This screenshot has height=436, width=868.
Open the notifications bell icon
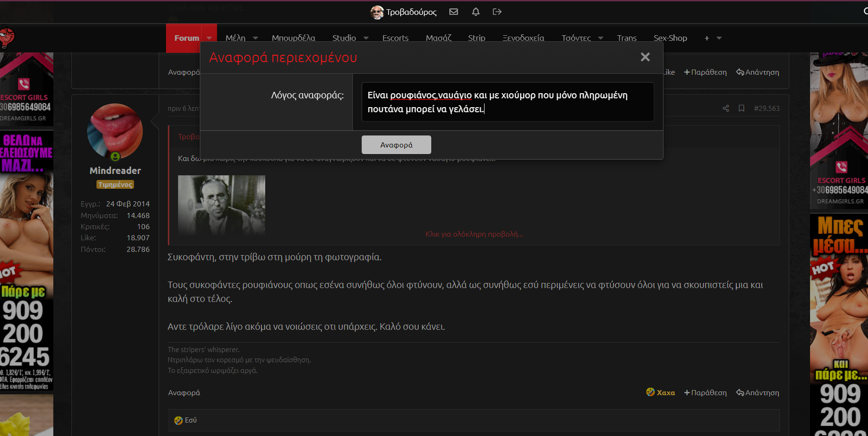(x=475, y=12)
